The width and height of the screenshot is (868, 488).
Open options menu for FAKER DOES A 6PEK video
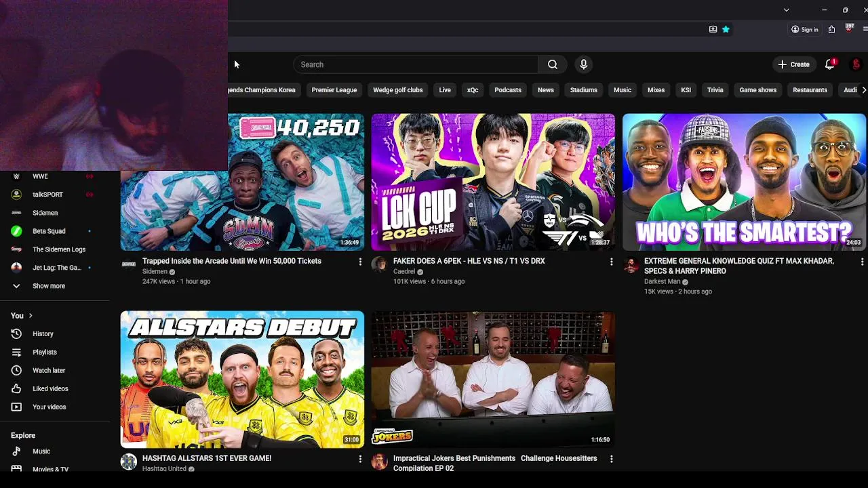coord(611,262)
